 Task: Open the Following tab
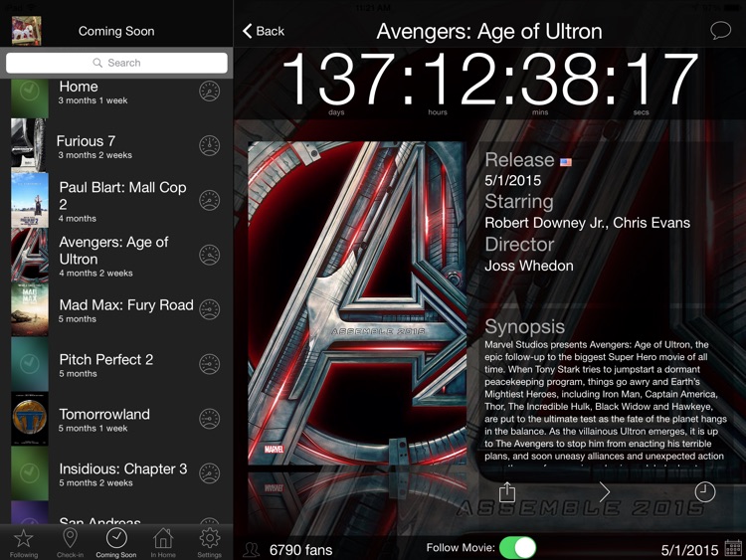point(23,543)
